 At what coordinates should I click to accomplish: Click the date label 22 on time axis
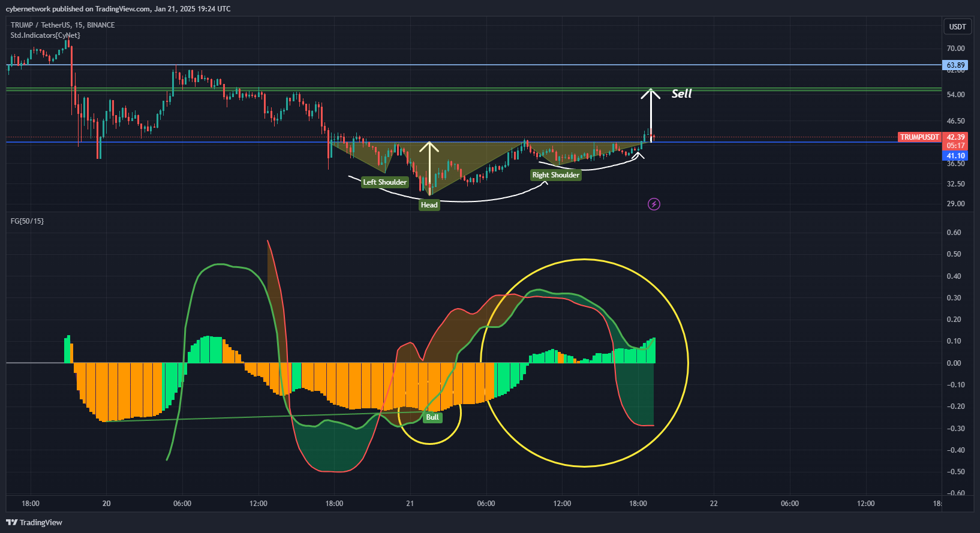pos(714,504)
